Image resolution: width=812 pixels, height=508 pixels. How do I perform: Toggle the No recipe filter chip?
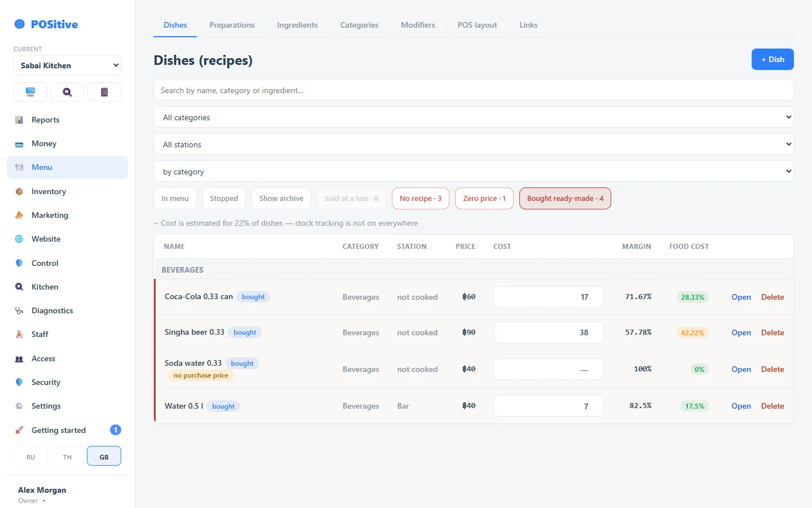pos(421,198)
